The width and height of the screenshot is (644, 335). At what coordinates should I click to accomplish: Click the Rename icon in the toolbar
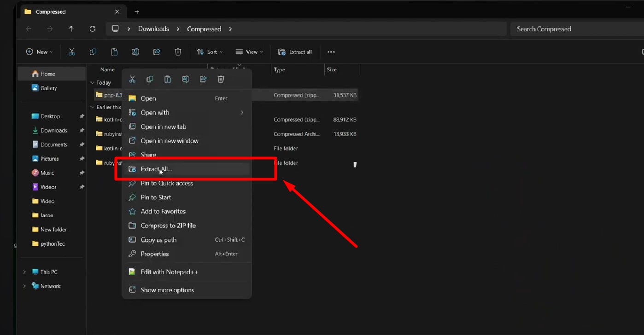pos(135,52)
